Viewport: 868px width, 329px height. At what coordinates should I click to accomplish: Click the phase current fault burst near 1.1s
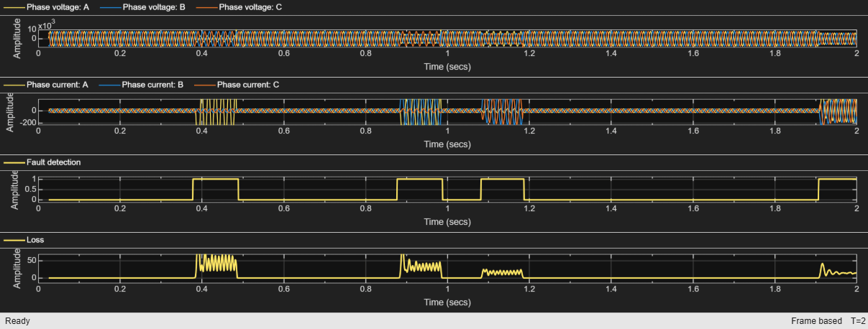[x=503, y=112]
